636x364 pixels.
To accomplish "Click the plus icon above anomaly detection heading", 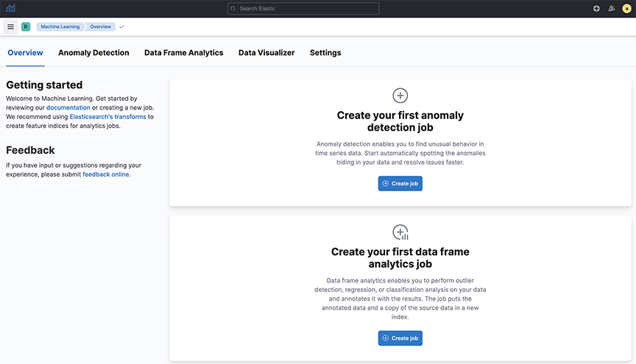I will tap(400, 96).
